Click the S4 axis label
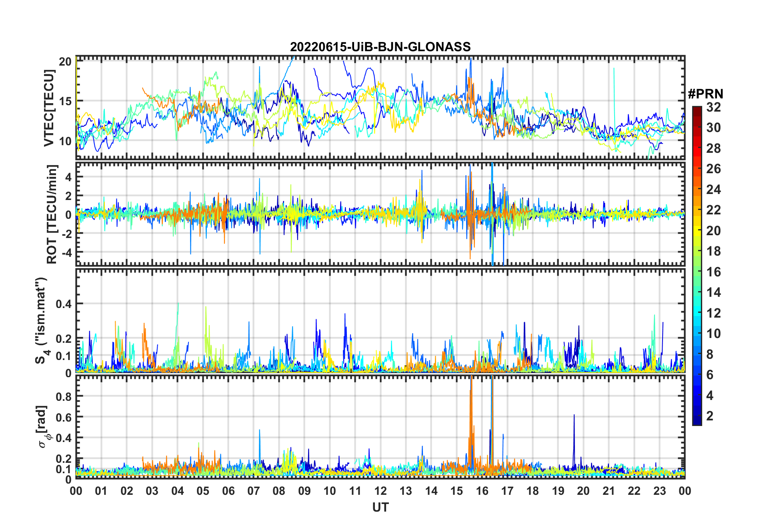 pyautogui.click(x=41, y=321)
